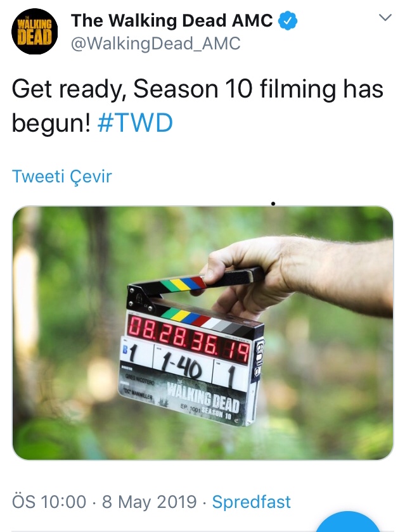405x532 pixels.
Task: Open the #TWD hashtag
Action: point(135,123)
